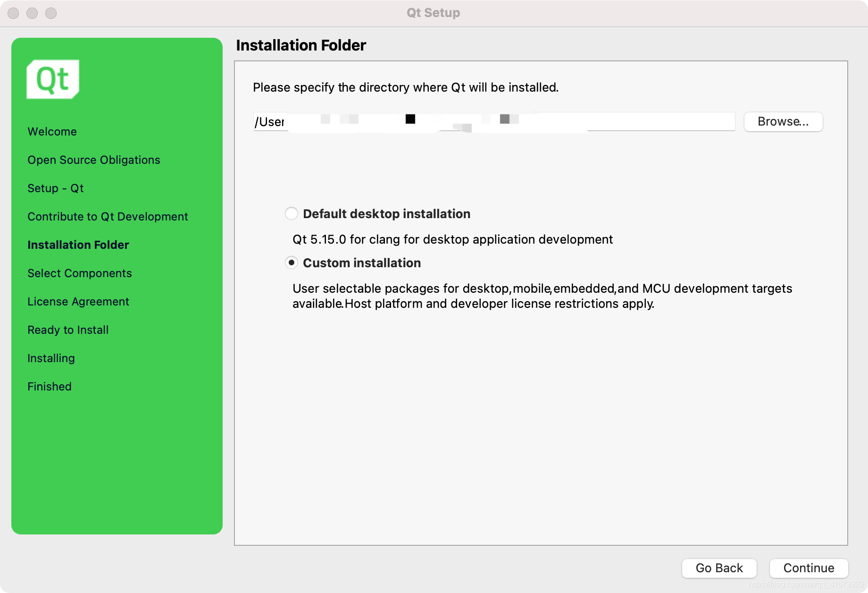The width and height of the screenshot is (868, 593).
Task: Click the Installation Folder page heading
Action: point(301,45)
